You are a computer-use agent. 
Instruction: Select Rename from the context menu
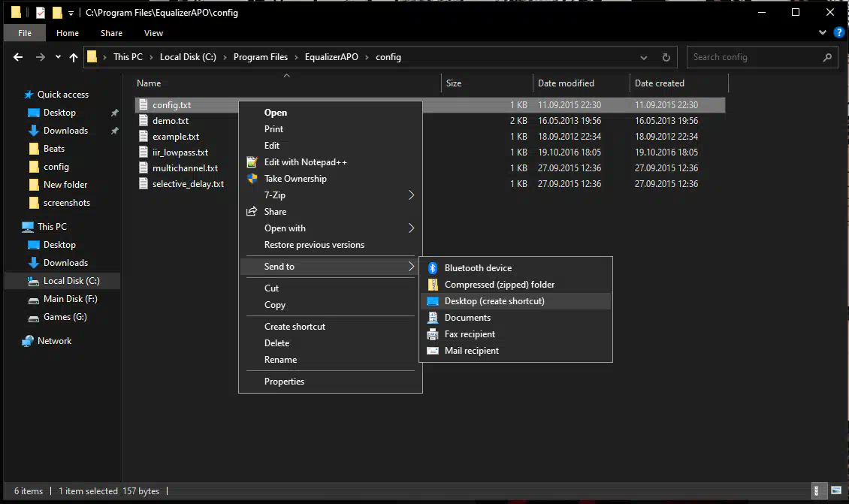331,360
